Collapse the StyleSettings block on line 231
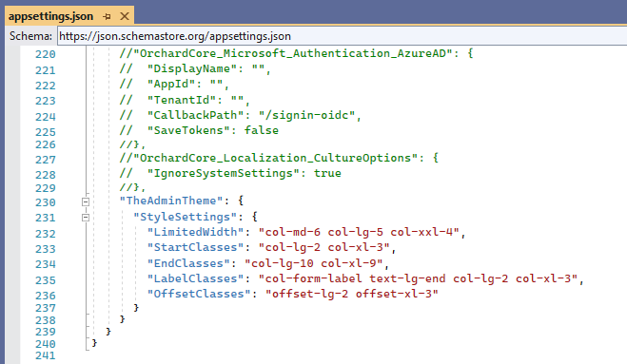The image size is (627, 364). pos(86,218)
